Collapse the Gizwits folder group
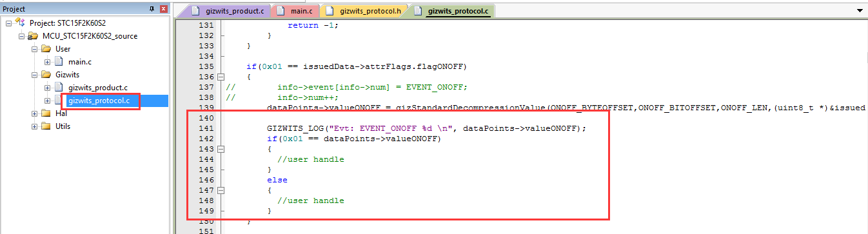 [x=34, y=74]
